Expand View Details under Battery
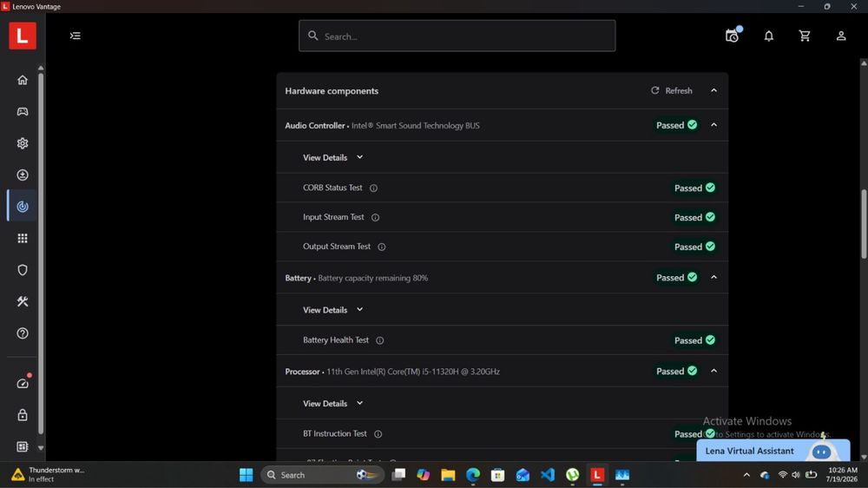 332,310
